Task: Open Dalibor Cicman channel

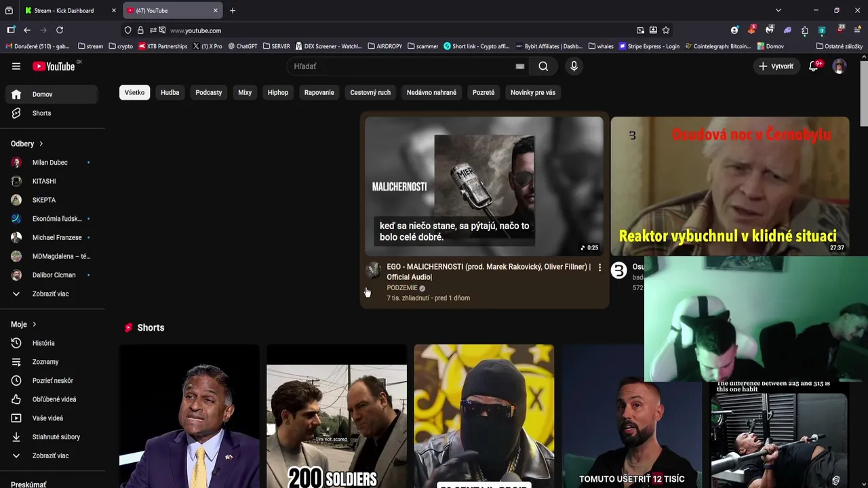Action: tap(52, 275)
